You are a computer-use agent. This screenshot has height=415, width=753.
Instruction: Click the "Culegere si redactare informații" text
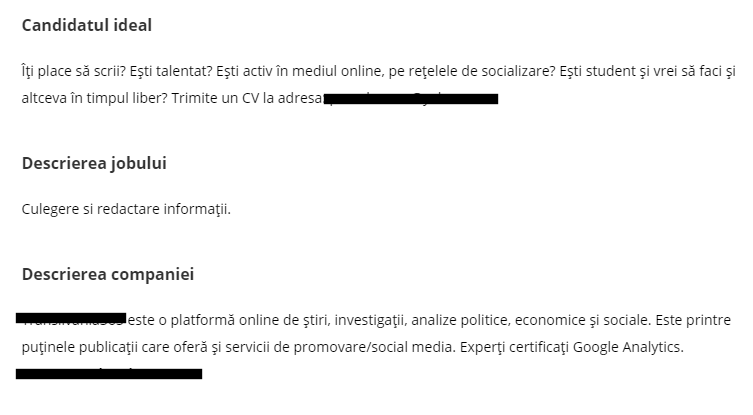click(126, 210)
